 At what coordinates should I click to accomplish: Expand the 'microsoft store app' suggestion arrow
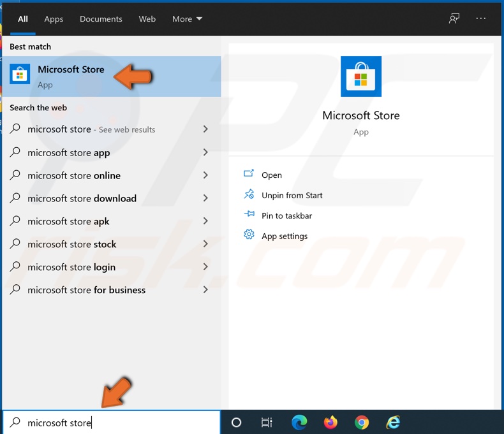coord(205,152)
